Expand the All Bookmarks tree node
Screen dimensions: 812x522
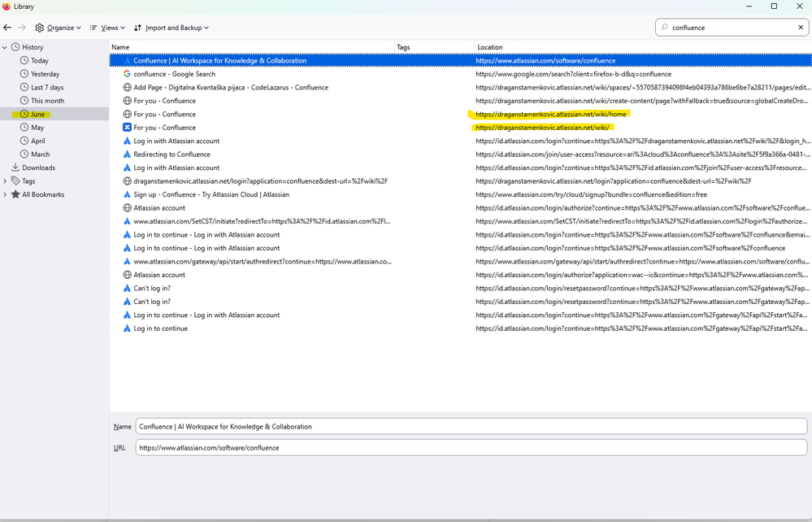5,194
